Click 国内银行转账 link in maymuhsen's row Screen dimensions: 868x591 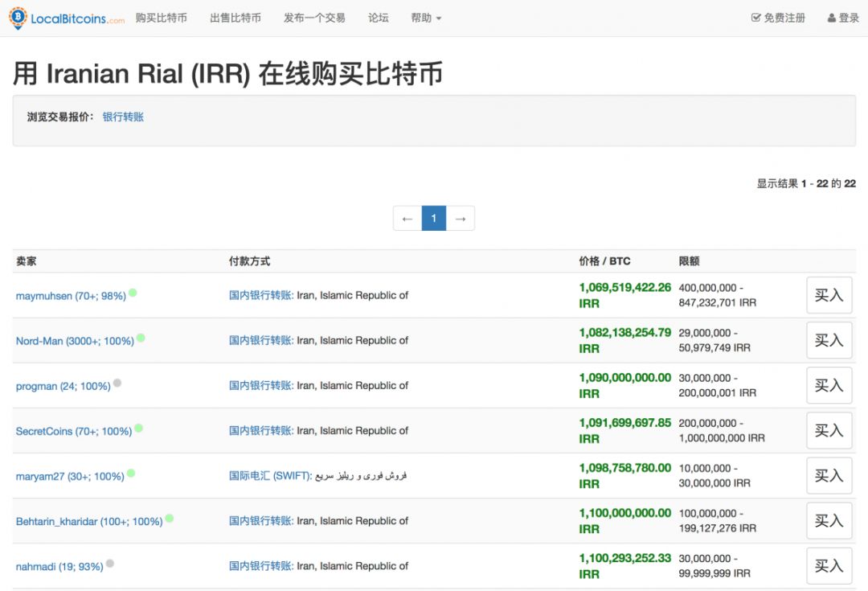tap(260, 295)
